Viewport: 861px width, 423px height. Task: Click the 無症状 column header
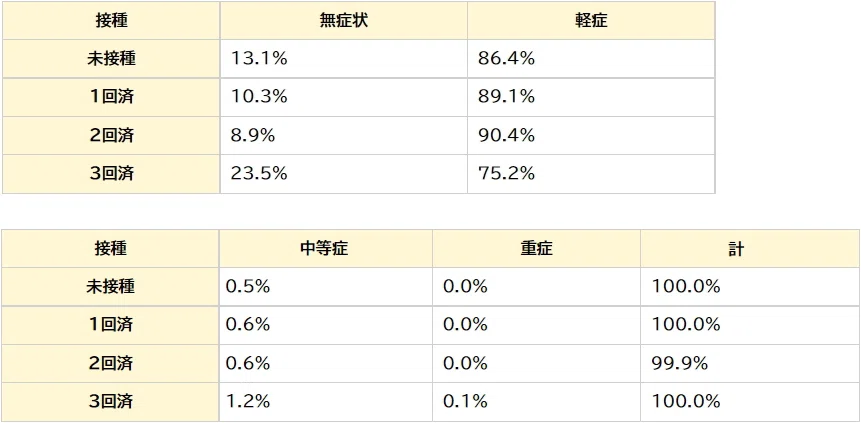[344, 20]
